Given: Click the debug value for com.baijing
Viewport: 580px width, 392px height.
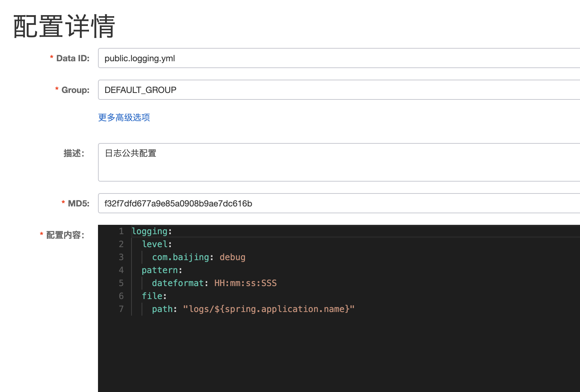Looking at the screenshot, I should 232,257.
